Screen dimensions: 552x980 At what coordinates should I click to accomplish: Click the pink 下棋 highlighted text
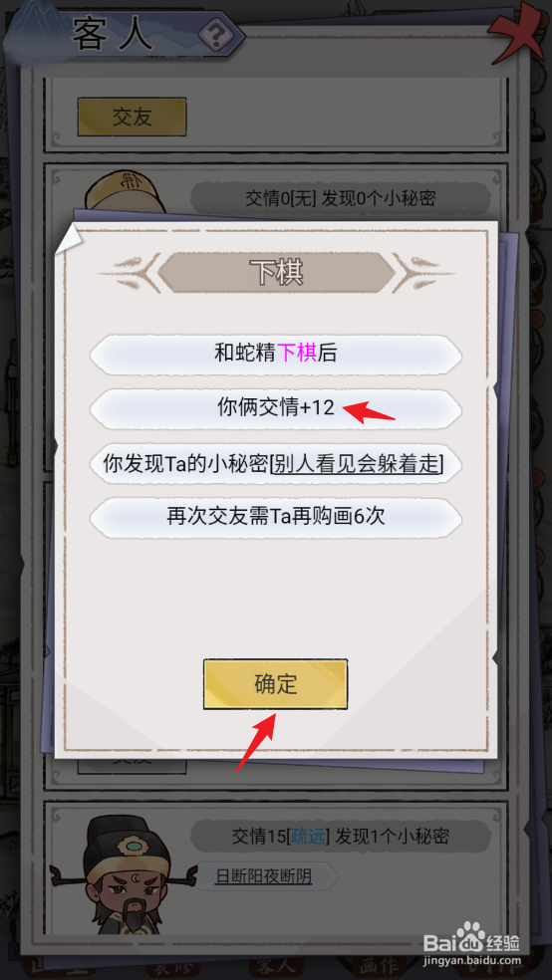(297, 354)
